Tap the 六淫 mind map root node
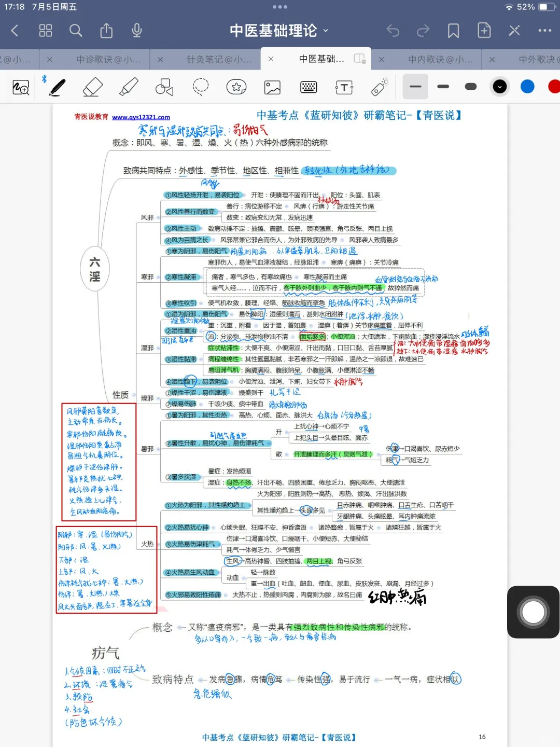 pyautogui.click(x=95, y=269)
